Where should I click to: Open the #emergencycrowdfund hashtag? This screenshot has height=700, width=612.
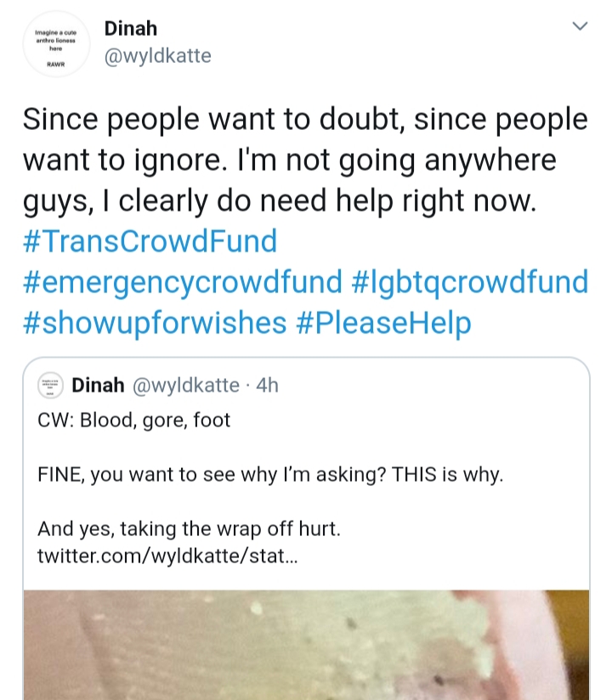183,282
